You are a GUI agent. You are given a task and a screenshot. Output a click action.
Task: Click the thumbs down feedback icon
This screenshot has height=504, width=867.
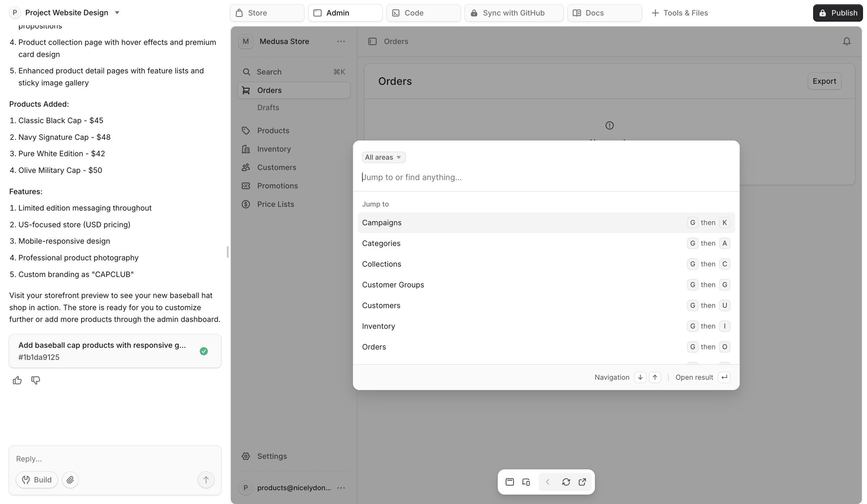coord(35,380)
